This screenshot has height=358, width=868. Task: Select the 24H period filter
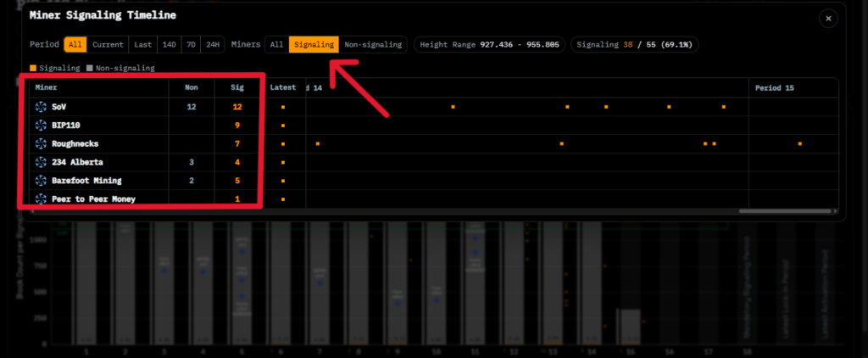[212, 44]
